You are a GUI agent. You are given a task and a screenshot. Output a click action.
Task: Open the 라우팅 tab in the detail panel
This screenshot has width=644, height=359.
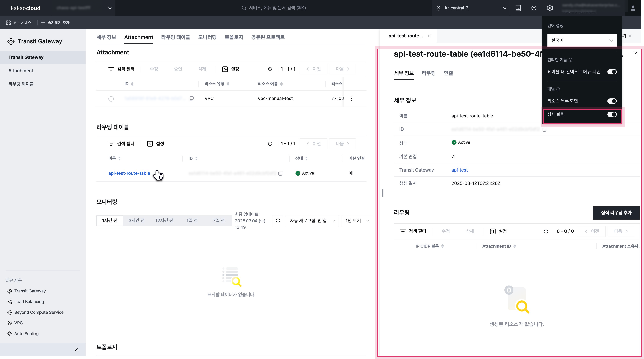coord(429,73)
